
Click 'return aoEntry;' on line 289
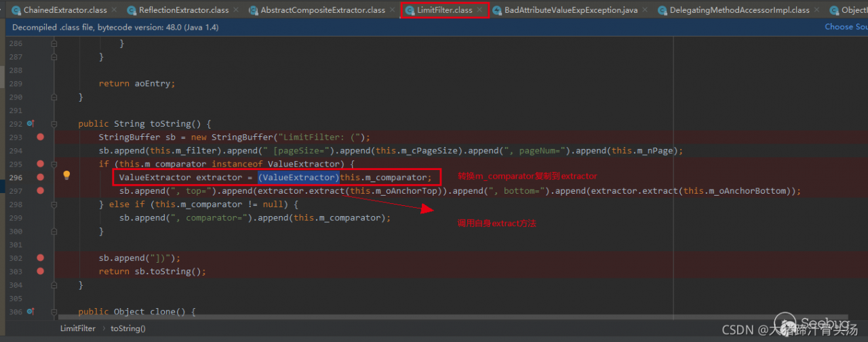[x=137, y=83]
